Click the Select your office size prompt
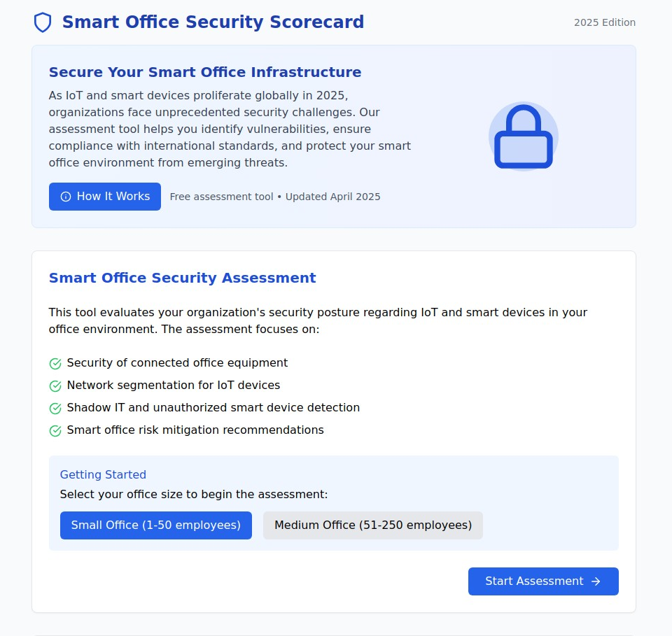Image resolution: width=672 pixels, height=636 pixels. coord(194,495)
